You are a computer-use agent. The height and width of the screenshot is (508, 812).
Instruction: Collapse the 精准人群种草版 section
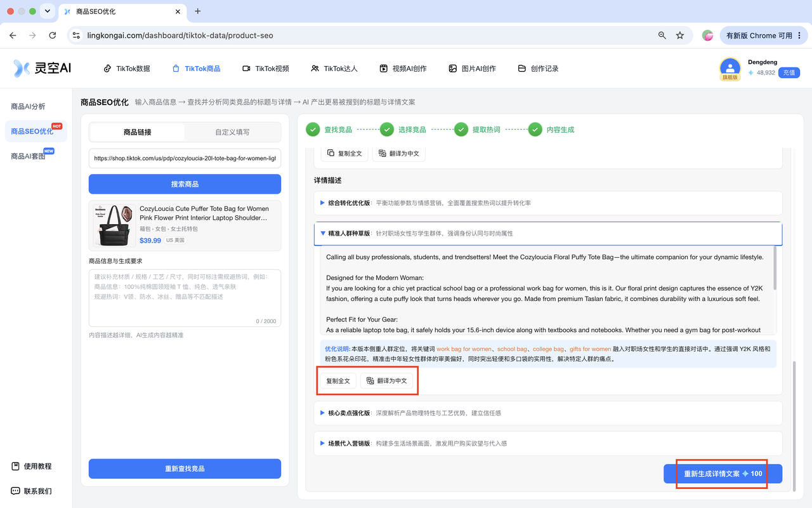548,234
